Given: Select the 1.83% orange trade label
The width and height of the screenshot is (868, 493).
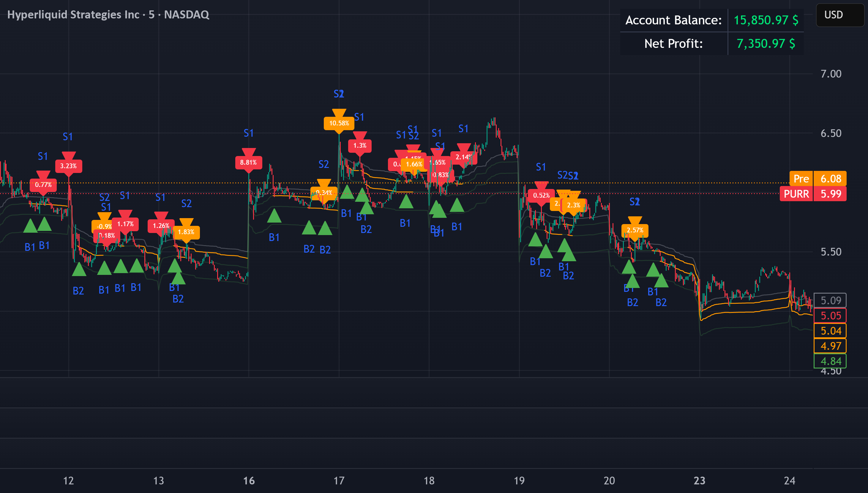Looking at the screenshot, I should (x=186, y=232).
